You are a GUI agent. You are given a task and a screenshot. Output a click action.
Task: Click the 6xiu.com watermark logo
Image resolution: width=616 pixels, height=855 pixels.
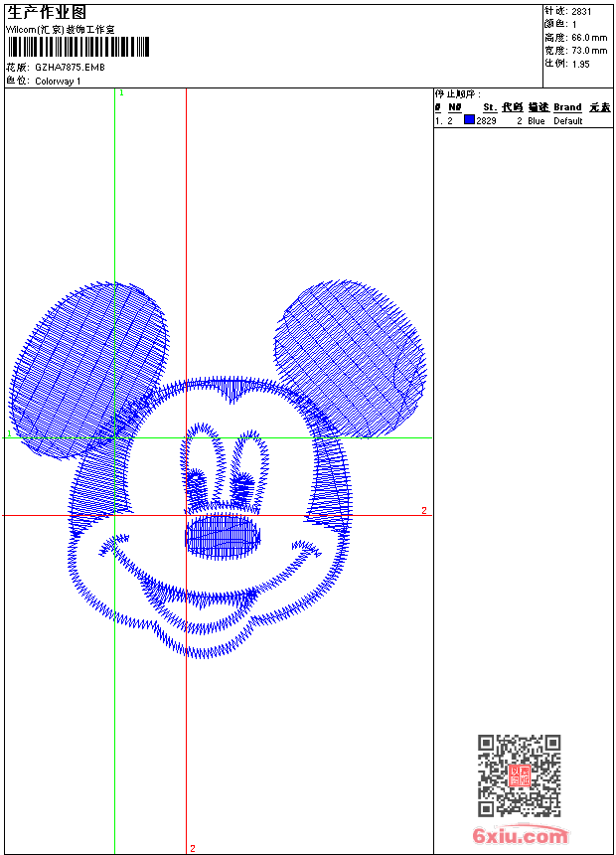pyautogui.click(x=521, y=836)
